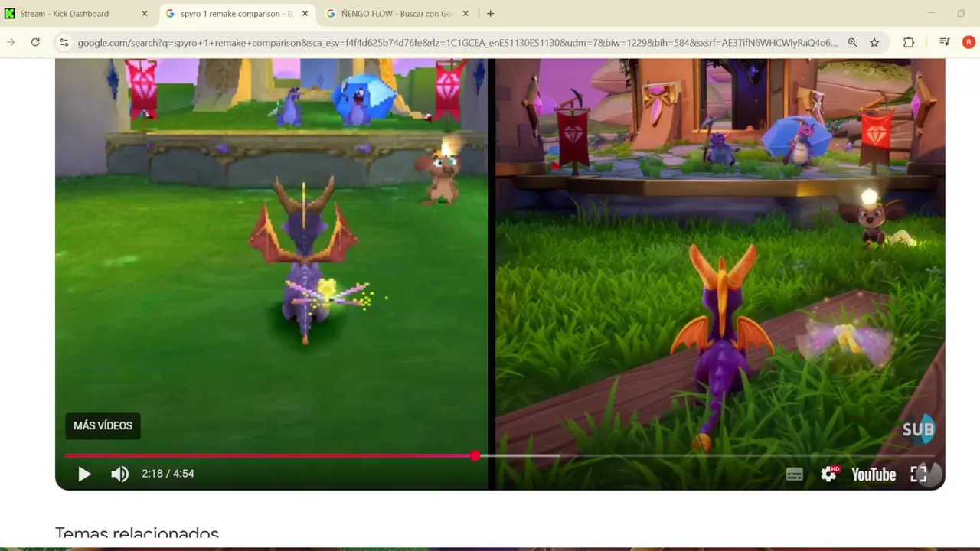
Task: Select the spyro 1 remake comparison tab
Action: pyautogui.click(x=236, y=14)
